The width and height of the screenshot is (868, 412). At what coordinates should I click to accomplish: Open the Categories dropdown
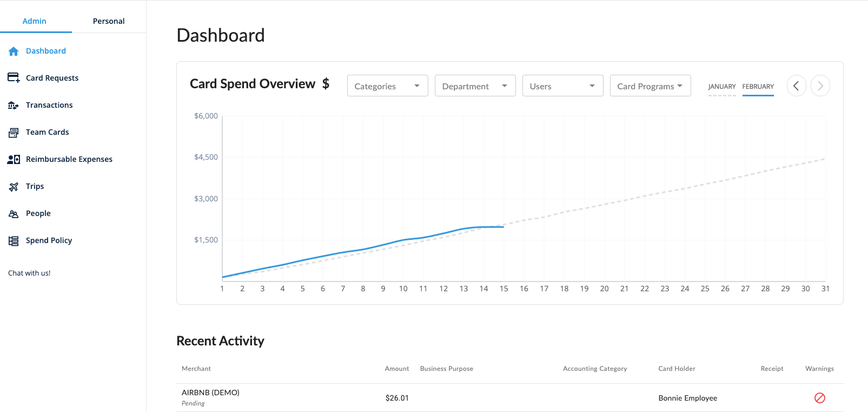387,86
